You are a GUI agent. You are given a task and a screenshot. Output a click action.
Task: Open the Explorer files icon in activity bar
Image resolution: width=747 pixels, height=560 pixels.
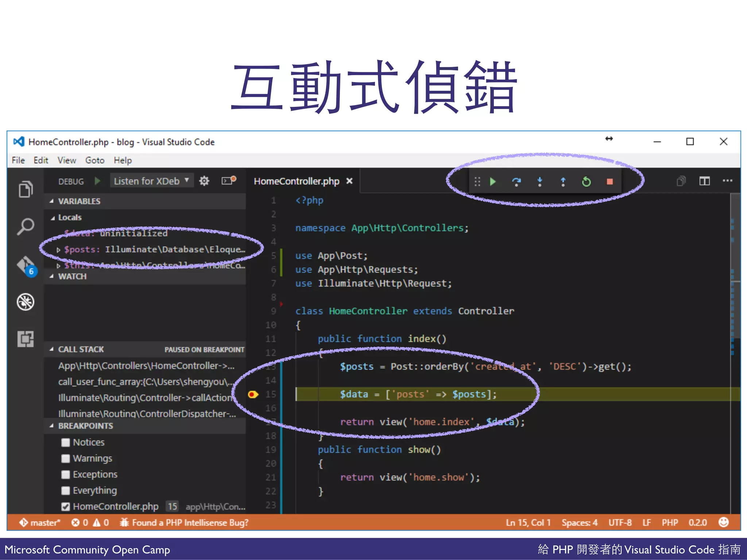click(x=26, y=189)
